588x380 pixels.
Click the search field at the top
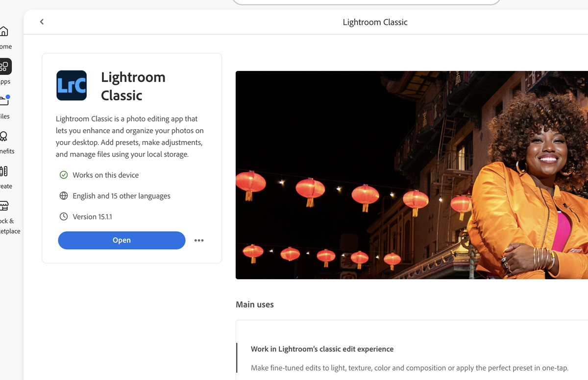pos(366,1)
